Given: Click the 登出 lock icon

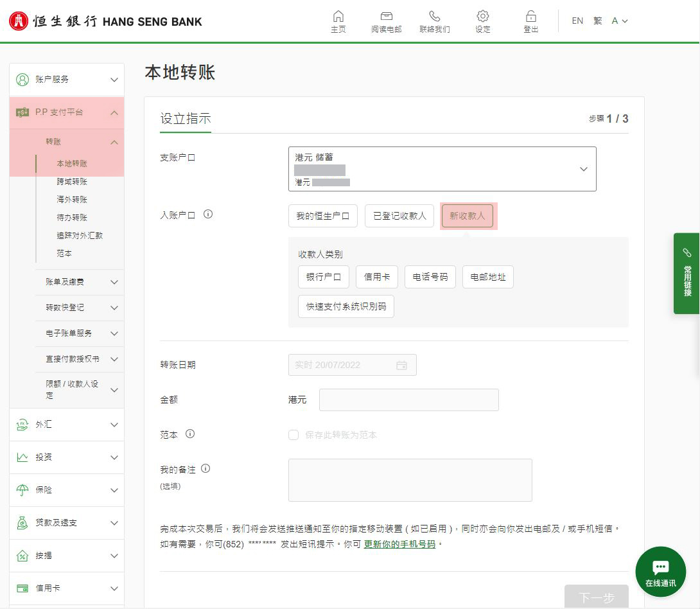Looking at the screenshot, I should [x=530, y=16].
